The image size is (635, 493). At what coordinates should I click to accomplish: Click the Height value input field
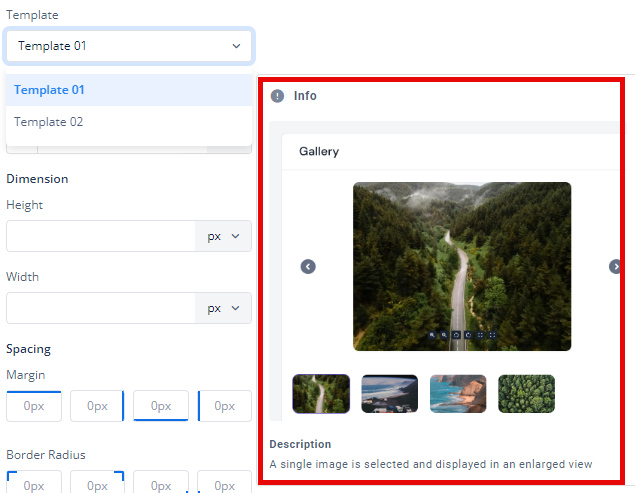pyautogui.click(x=101, y=236)
